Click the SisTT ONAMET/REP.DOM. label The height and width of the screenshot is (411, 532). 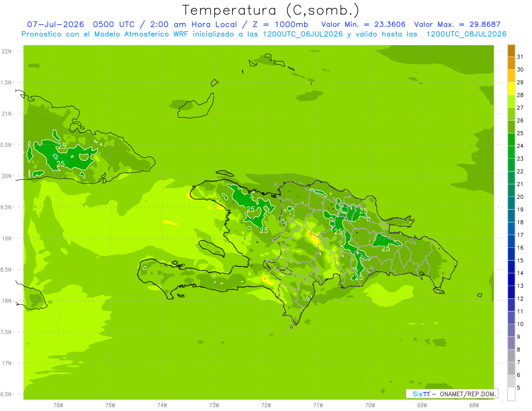pos(452,394)
